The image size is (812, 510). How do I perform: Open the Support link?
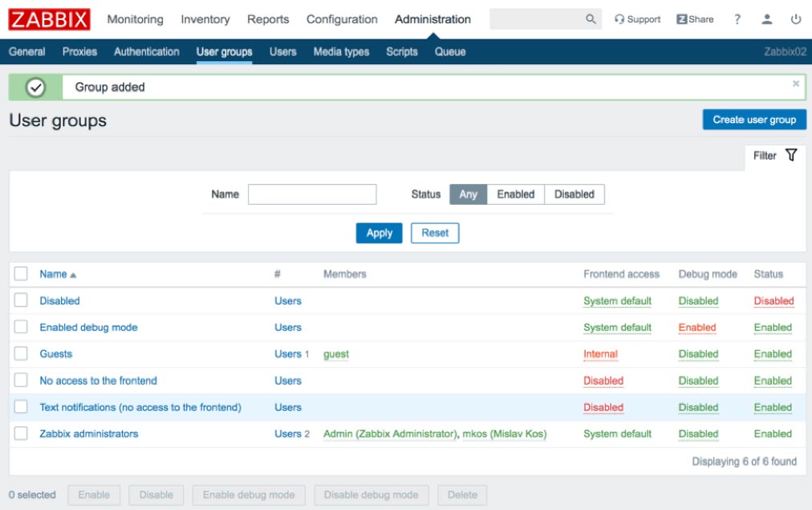637,19
